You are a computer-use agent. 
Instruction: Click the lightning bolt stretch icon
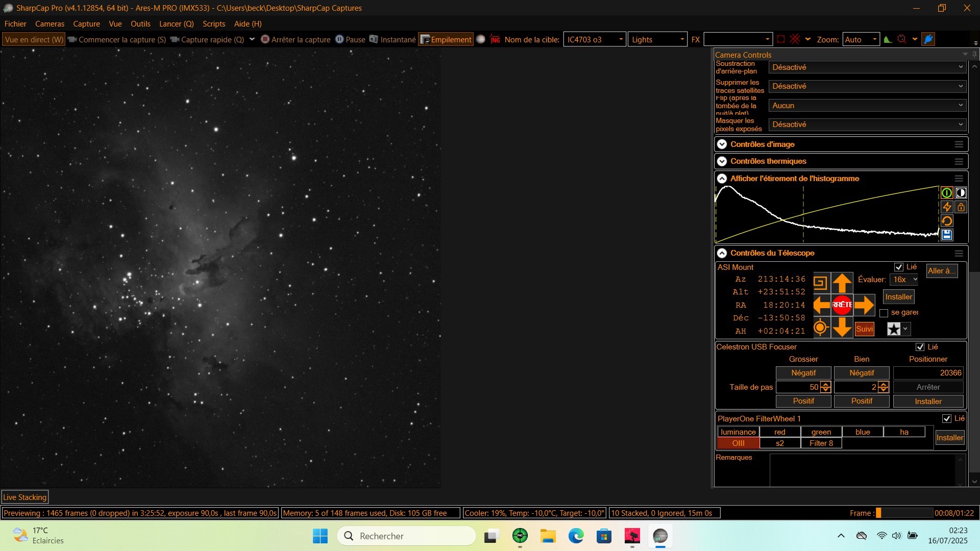(947, 207)
